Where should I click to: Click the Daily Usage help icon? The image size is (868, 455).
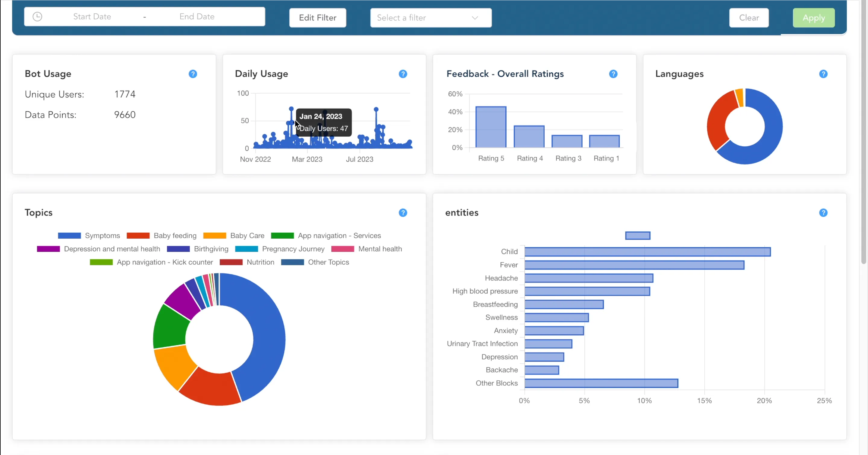[x=403, y=74]
